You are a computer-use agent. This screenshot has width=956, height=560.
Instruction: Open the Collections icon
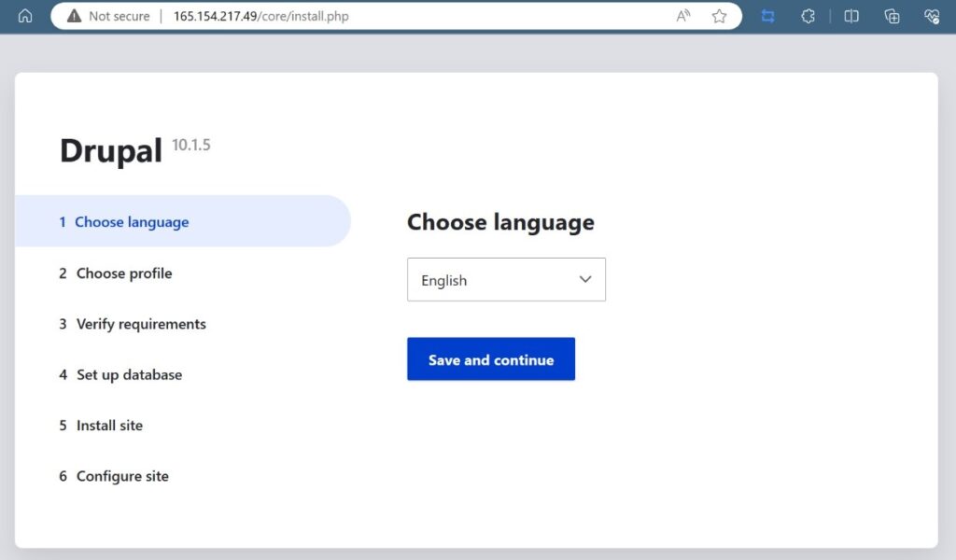tap(892, 16)
